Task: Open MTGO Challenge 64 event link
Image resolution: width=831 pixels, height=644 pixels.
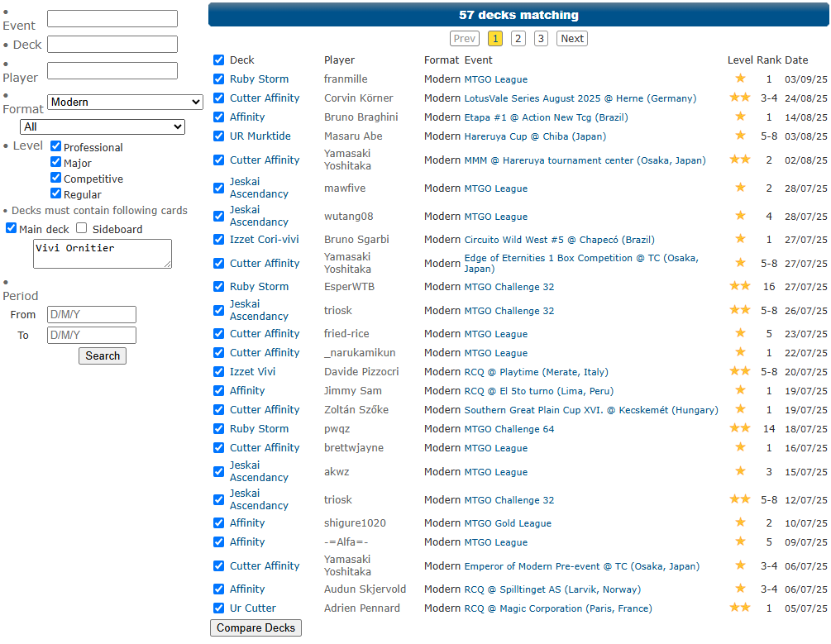Action: pos(509,429)
